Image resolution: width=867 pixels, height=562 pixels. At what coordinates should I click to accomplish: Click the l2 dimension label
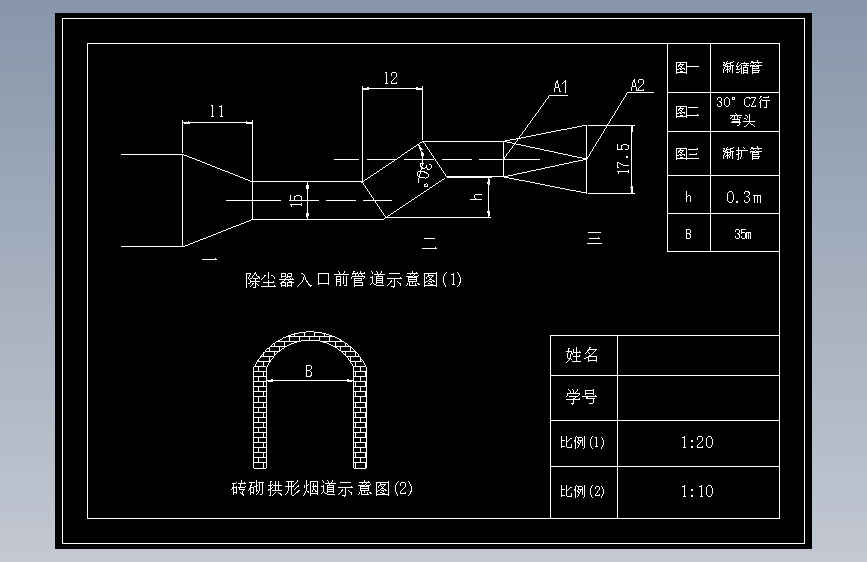[391, 78]
